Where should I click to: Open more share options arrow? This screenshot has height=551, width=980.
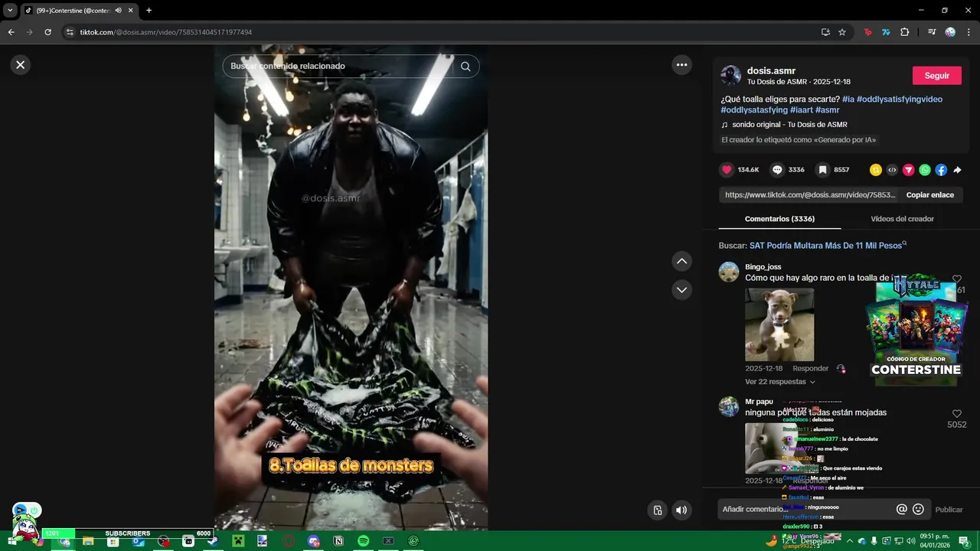tap(957, 170)
